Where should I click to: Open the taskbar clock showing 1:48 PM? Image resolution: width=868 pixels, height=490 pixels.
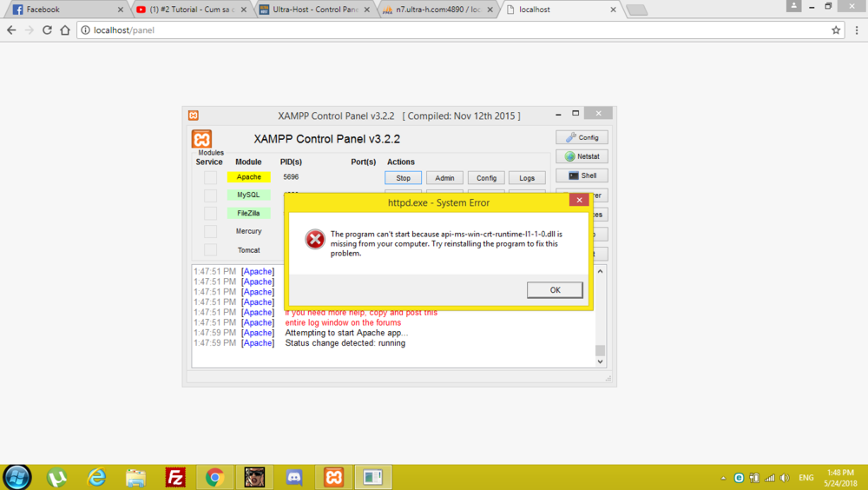(840, 478)
